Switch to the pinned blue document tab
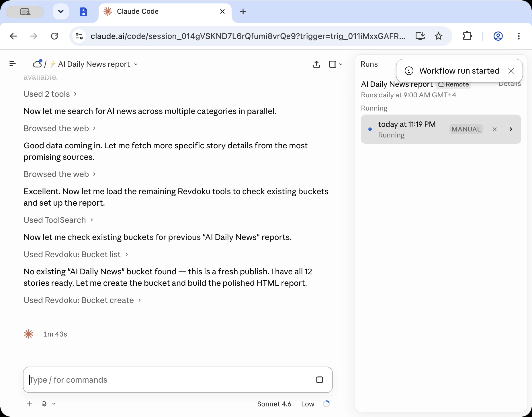The image size is (532, 417). [83, 11]
